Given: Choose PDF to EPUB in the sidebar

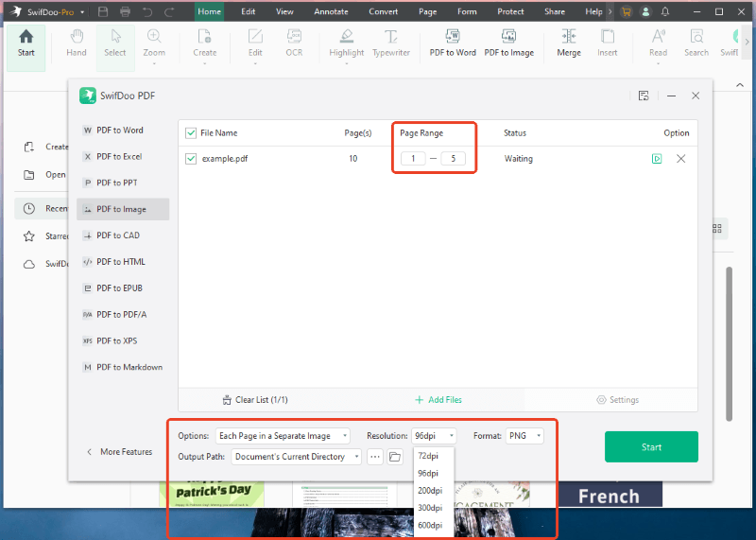Looking at the screenshot, I should click(x=123, y=288).
